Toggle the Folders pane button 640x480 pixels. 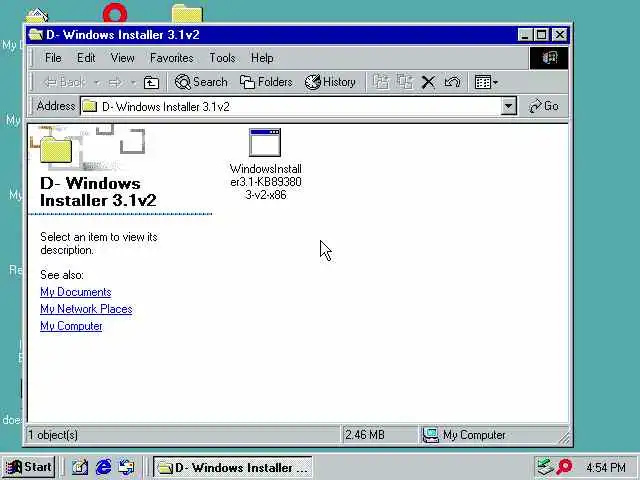(266, 82)
